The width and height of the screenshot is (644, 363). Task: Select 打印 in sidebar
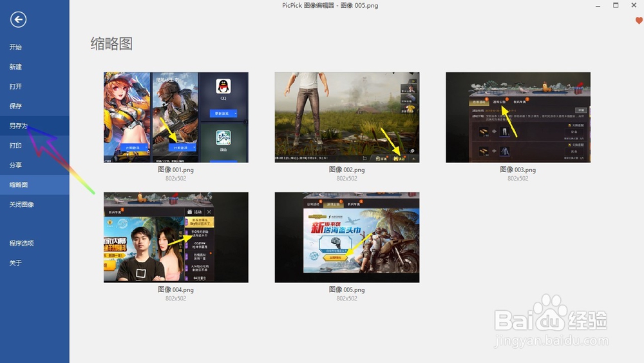coord(35,146)
